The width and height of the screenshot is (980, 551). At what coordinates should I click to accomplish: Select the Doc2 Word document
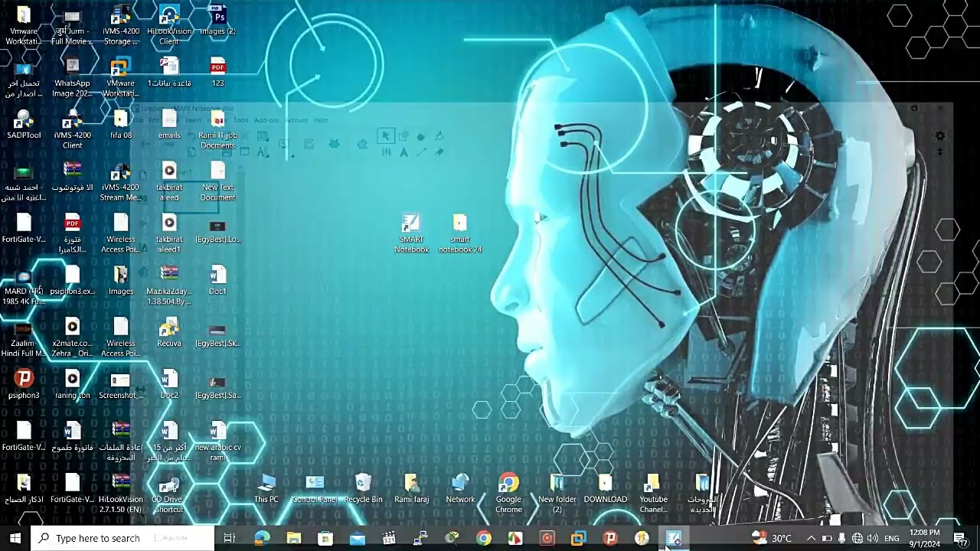[169, 385]
